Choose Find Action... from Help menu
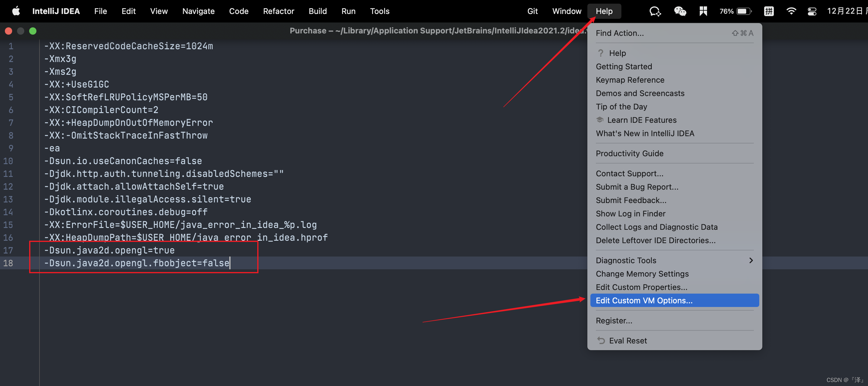Image resolution: width=868 pixels, height=386 pixels. click(x=674, y=33)
